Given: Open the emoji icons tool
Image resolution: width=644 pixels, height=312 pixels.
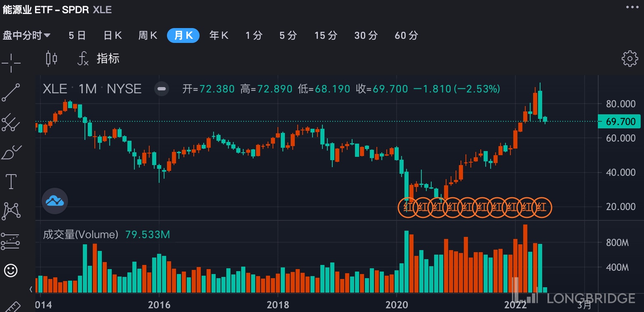Looking at the screenshot, I should pyautogui.click(x=11, y=271).
